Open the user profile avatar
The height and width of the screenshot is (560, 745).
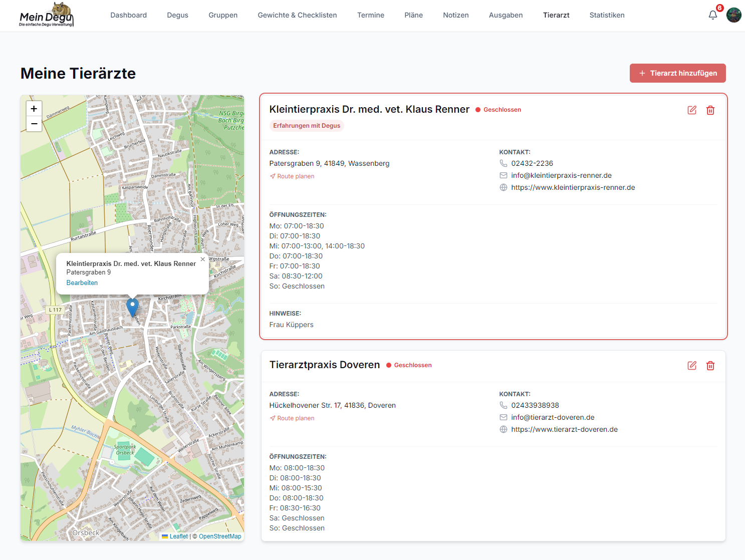point(734,15)
